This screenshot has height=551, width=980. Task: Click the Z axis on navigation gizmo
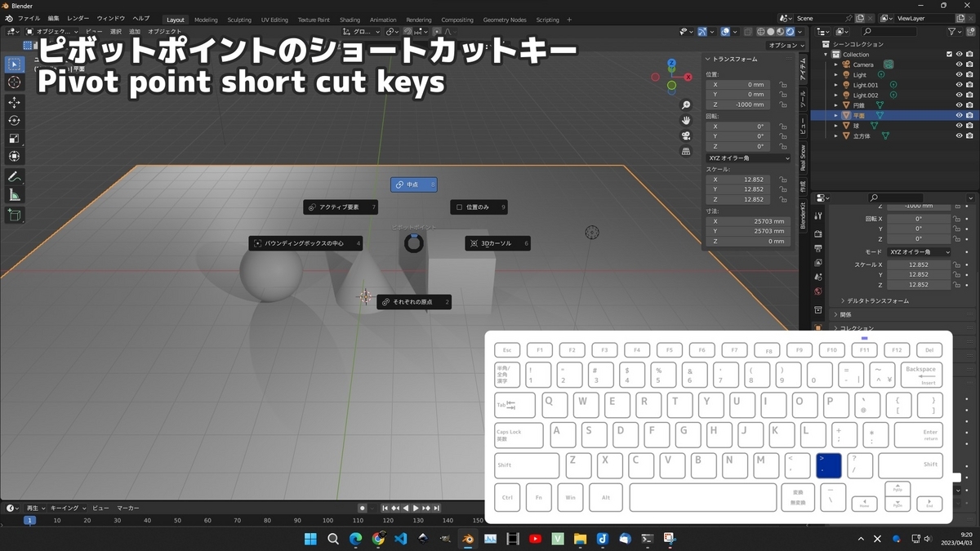coord(671,62)
